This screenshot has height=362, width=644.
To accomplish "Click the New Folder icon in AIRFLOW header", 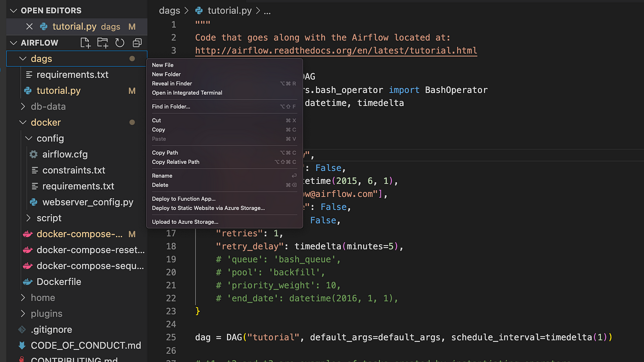I will click(x=103, y=43).
